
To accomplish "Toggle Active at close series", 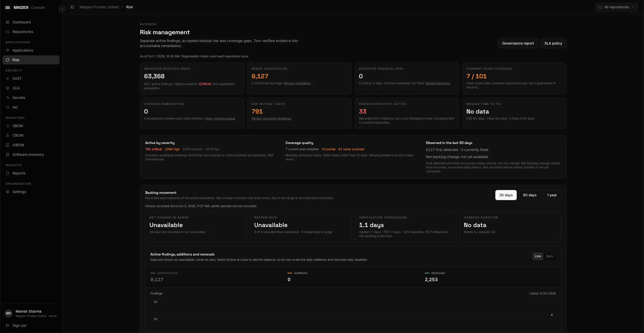I will click(x=164, y=273).
